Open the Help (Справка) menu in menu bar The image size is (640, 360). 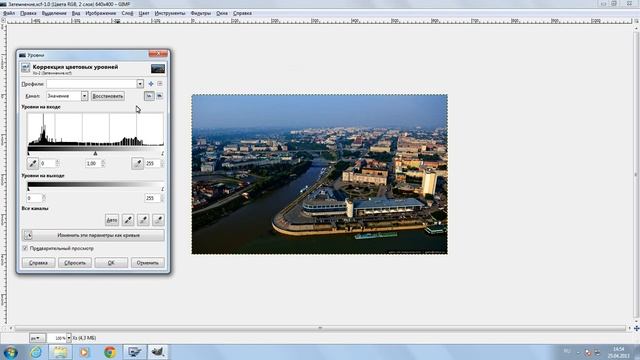[242, 13]
